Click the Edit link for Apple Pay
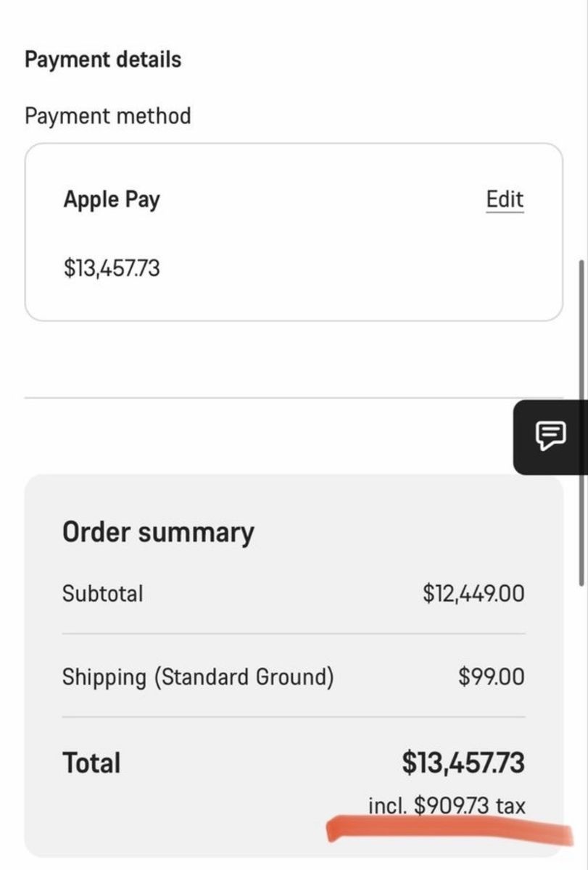 point(505,199)
